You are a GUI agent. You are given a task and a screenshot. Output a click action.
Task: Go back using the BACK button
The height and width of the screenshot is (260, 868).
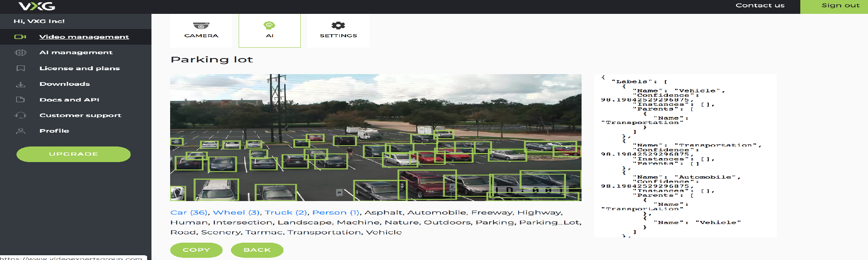pos(257,250)
